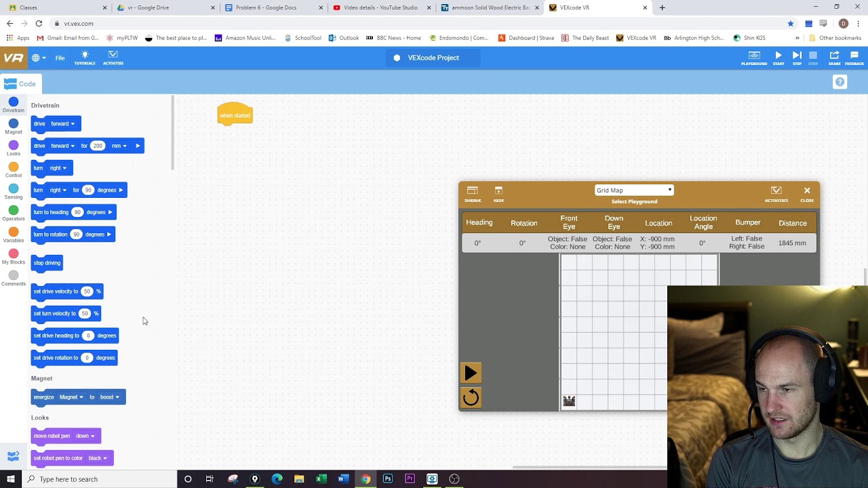The image size is (868, 488).
Task: Open the help question mark icon
Action: 840,82
